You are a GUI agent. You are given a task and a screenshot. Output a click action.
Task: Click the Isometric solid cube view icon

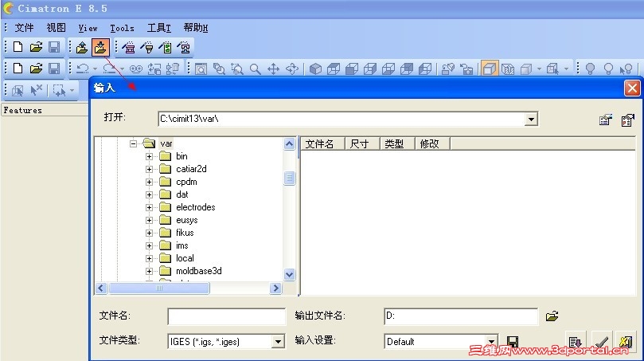coord(315,69)
